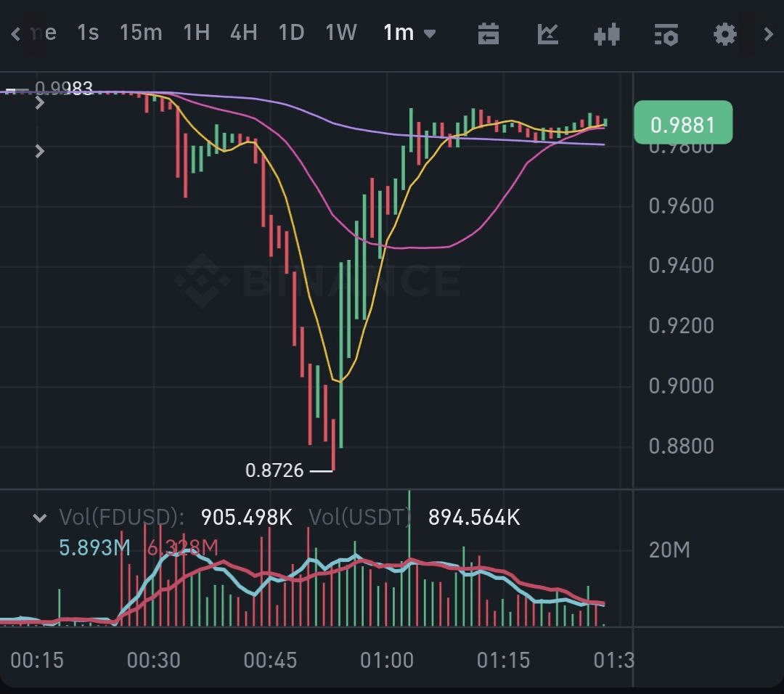The height and width of the screenshot is (694, 784).
Task: Expand the upper chart legend chevron
Action: point(40,102)
